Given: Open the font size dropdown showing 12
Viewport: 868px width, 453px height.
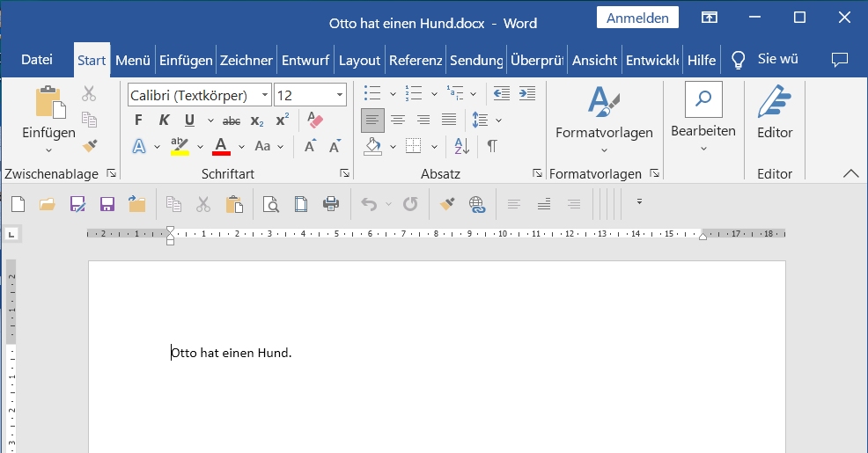Looking at the screenshot, I should (x=339, y=95).
